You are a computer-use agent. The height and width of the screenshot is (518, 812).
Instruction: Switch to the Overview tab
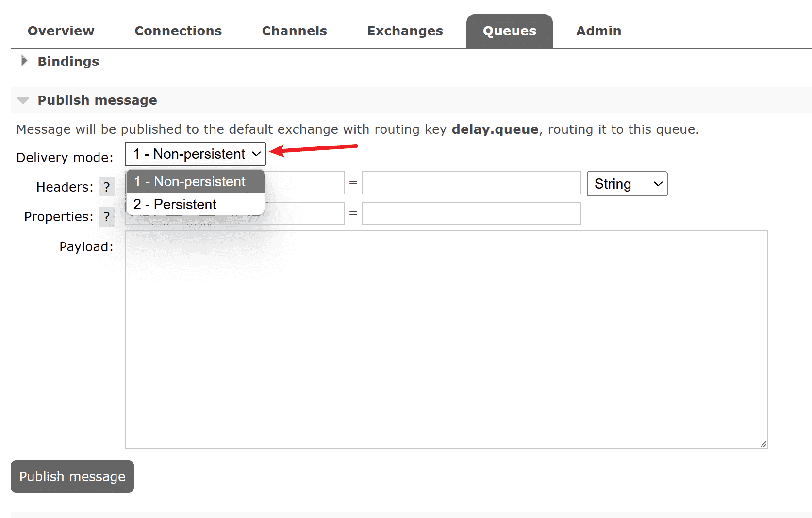61,31
